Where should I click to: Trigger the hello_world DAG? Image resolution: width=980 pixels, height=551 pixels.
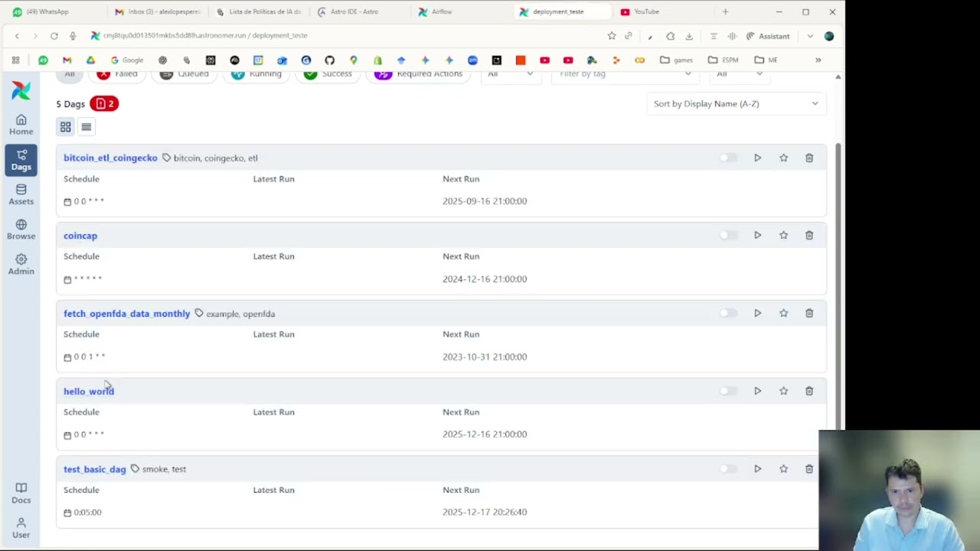757,391
